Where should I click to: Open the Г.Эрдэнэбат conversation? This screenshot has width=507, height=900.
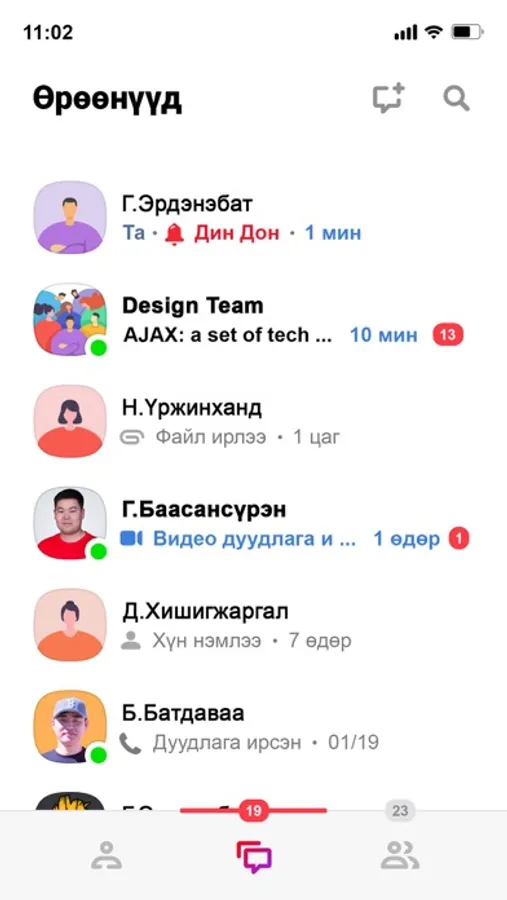click(x=253, y=218)
